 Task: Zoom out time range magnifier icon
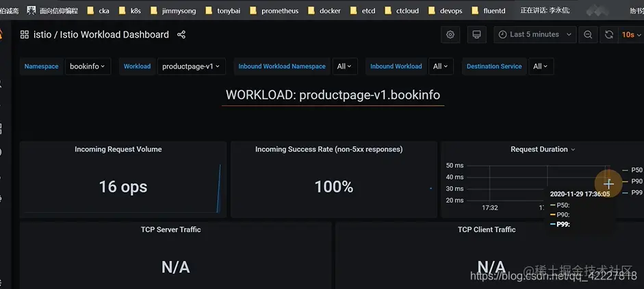point(588,34)
